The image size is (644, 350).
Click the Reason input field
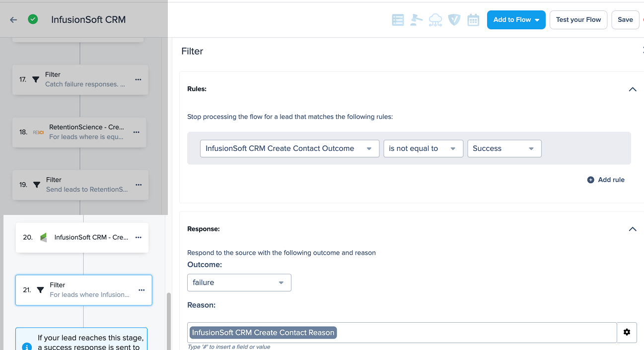[402, 333]
